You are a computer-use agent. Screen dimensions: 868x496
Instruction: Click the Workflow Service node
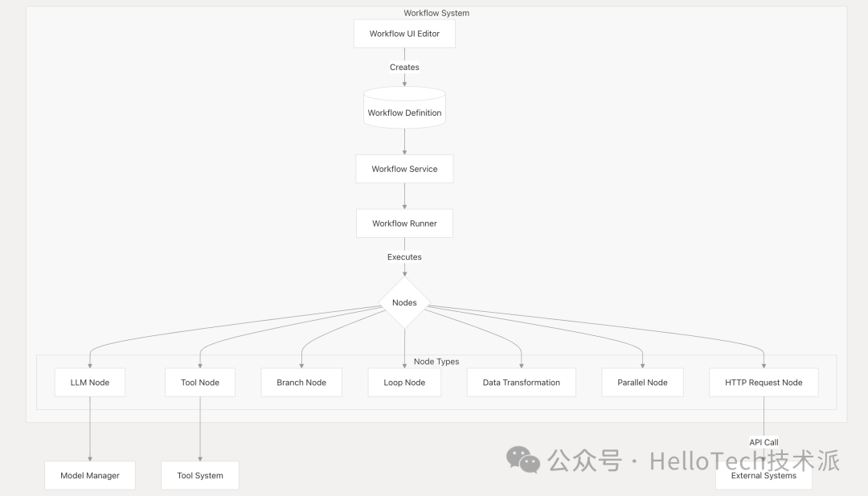(x=404, y=169)
